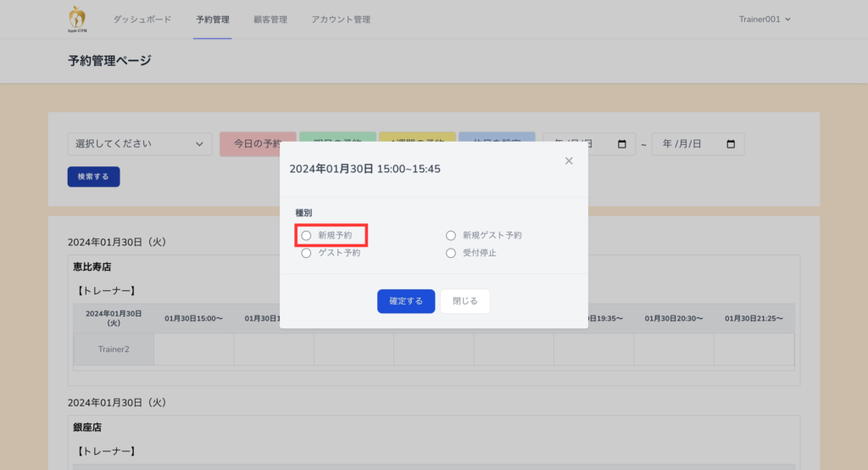Click the 検索する search button
868x470 pixels.
(93, 176)
